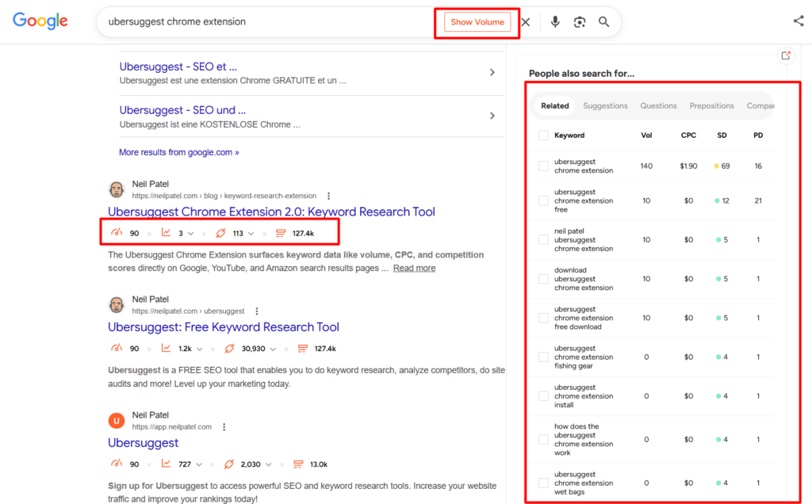Start voice search with microphone icon

point(555,21)
